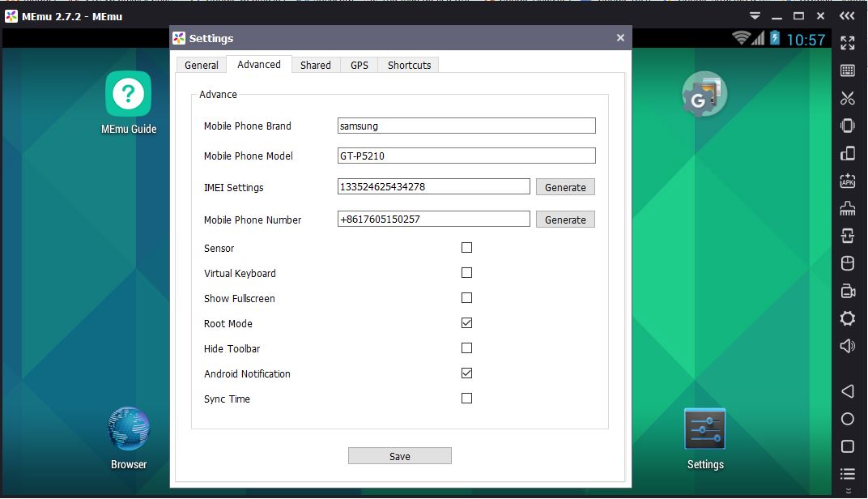Screen dimensions: 868x499
Task: Click the "Sync Time" label
Action: pos(227,399)
